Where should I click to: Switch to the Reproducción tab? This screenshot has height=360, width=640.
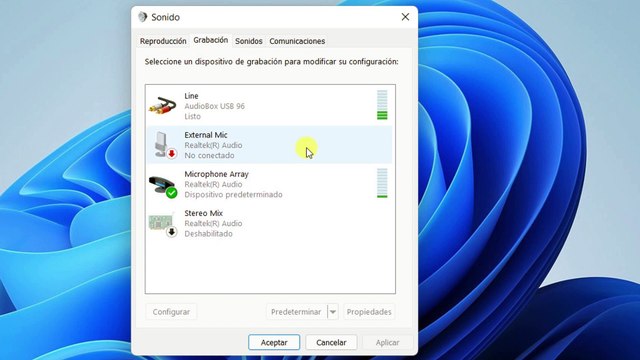[163, 41]
